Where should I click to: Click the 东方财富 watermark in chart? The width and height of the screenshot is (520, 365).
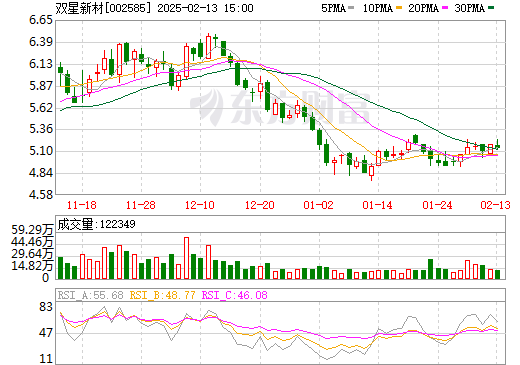pos(280,107)
